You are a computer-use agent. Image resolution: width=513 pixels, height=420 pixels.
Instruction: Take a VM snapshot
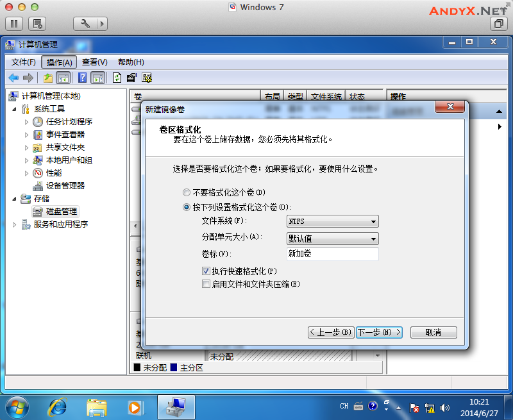pyautogui.click(x=37, y=24)
